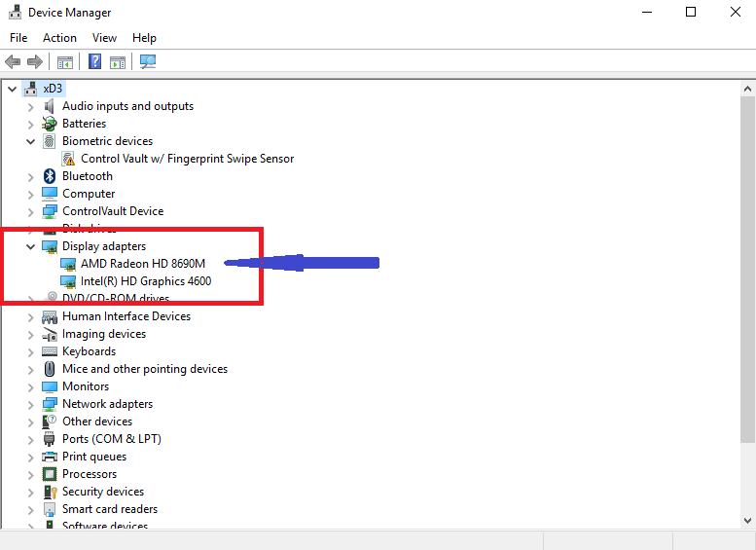This screenshot has height=550, width=756.
Task: Collapse the Biometric devices category
Action: point(31,141)
